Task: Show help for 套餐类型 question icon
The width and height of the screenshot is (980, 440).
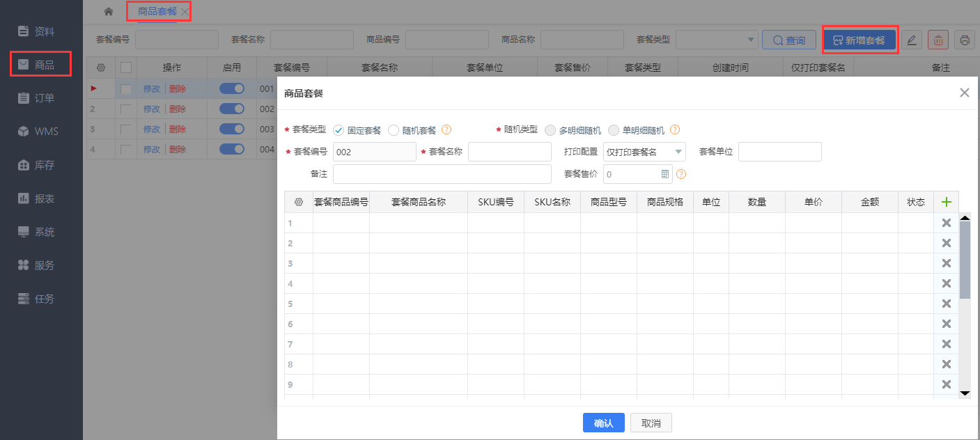Action: pos(446,130)
